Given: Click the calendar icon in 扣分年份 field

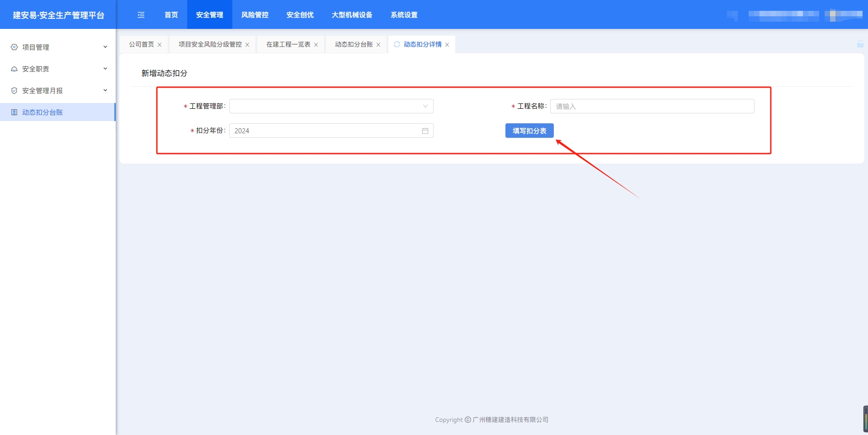Looking at the screenshot, I should click(425, 131).
